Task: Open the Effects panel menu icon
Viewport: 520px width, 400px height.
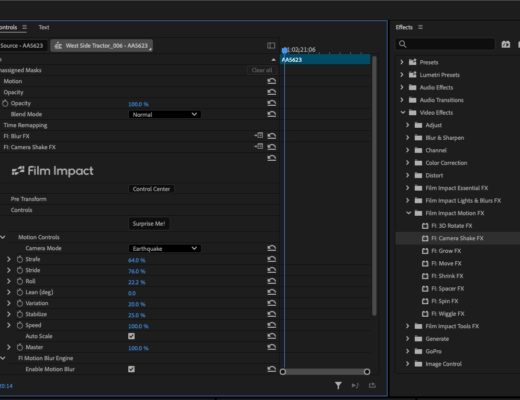Action: click(x=420, y=27)
